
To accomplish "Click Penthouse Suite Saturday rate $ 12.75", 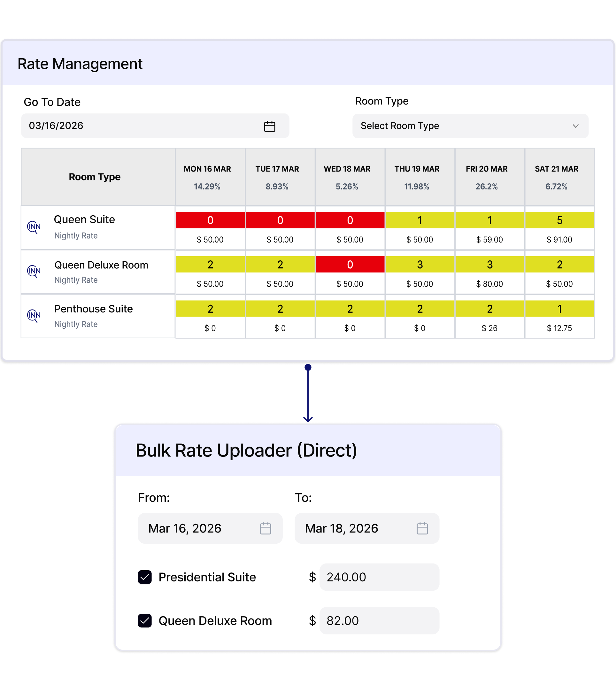I will (x=559, y=328).
